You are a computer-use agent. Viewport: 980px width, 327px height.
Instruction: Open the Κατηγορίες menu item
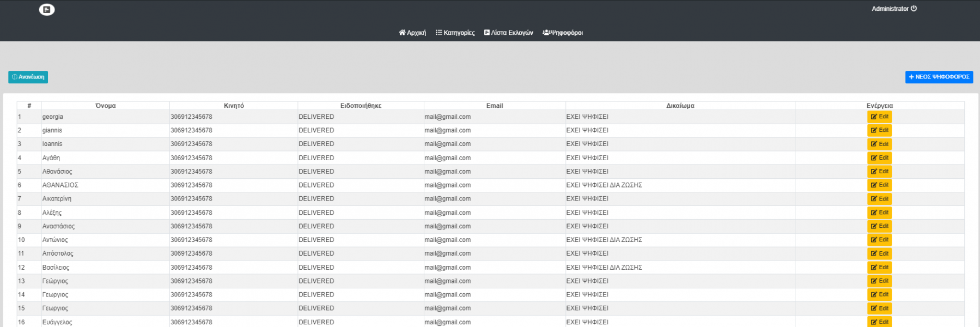[x=455, y=33]
